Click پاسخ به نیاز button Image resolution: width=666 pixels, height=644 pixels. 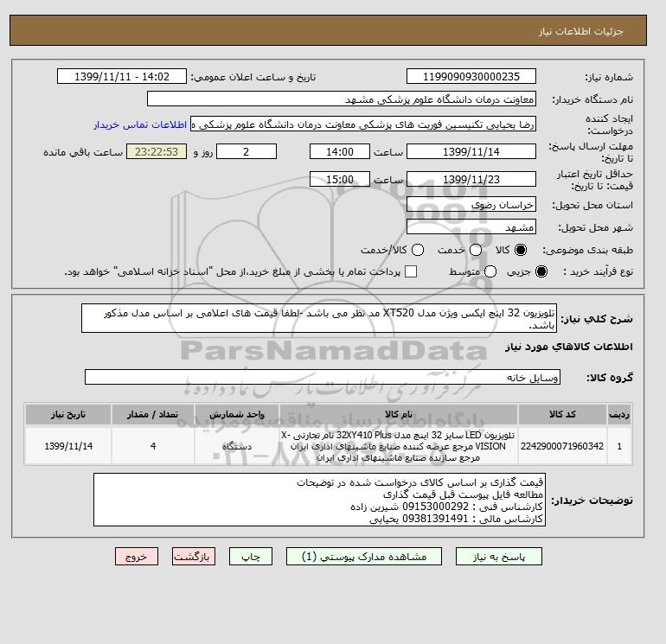(499, 557)
